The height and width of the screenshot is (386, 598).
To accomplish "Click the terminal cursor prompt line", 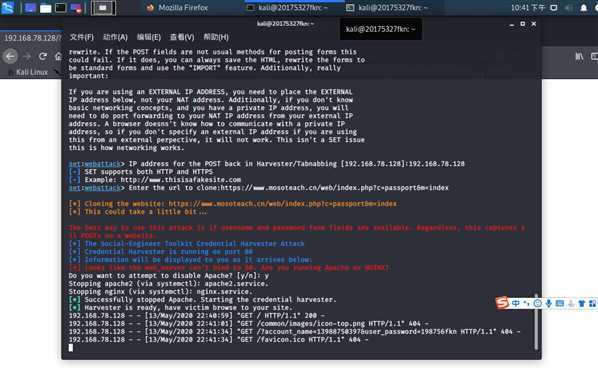I will coord(71,347).
